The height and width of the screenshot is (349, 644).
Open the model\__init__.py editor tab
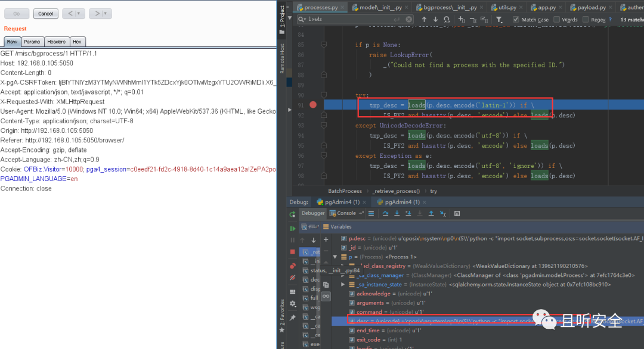click(x=380, y=7)
